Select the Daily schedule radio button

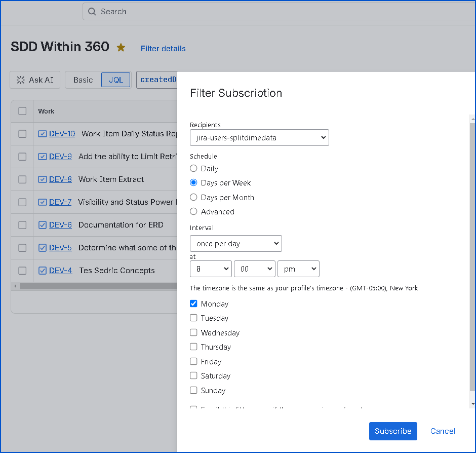click(x=193, y=168)
